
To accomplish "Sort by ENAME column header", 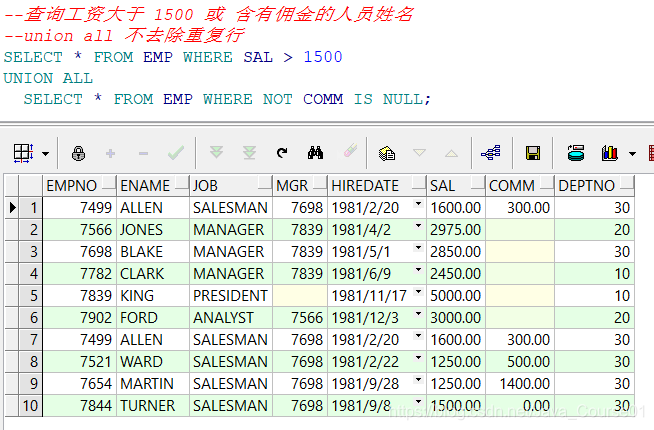I will (x=153, y=186).
